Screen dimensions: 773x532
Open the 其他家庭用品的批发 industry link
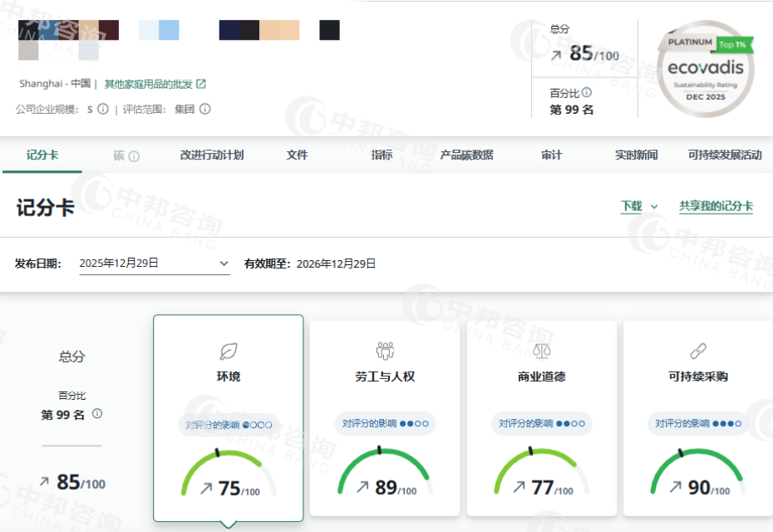(x=148, y=84)
